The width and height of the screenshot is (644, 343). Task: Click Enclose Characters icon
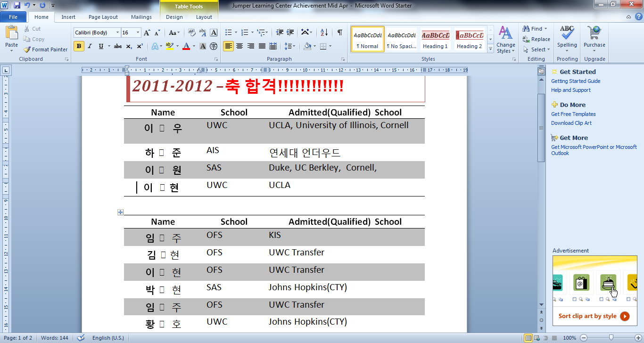[x=214, y=46]
